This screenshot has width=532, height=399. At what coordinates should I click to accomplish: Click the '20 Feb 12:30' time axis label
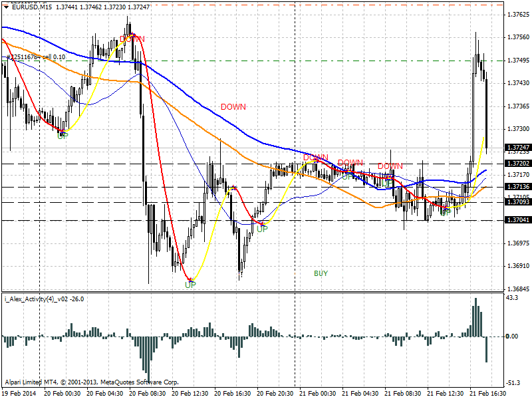click(190, 394)
